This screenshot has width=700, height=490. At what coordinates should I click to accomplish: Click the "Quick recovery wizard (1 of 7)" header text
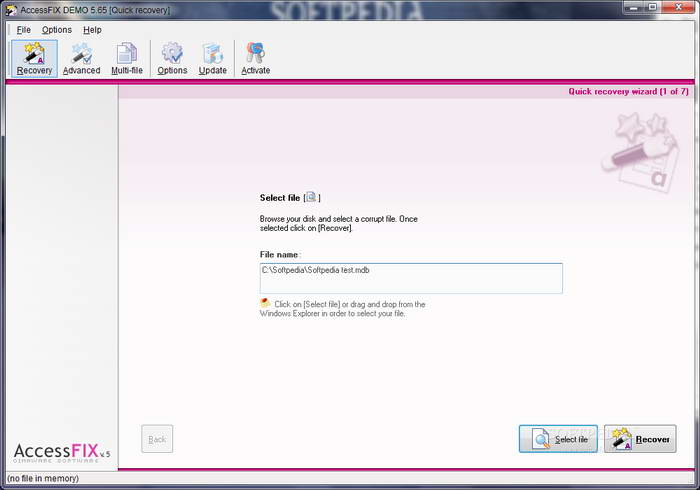(x=628, y=91)
